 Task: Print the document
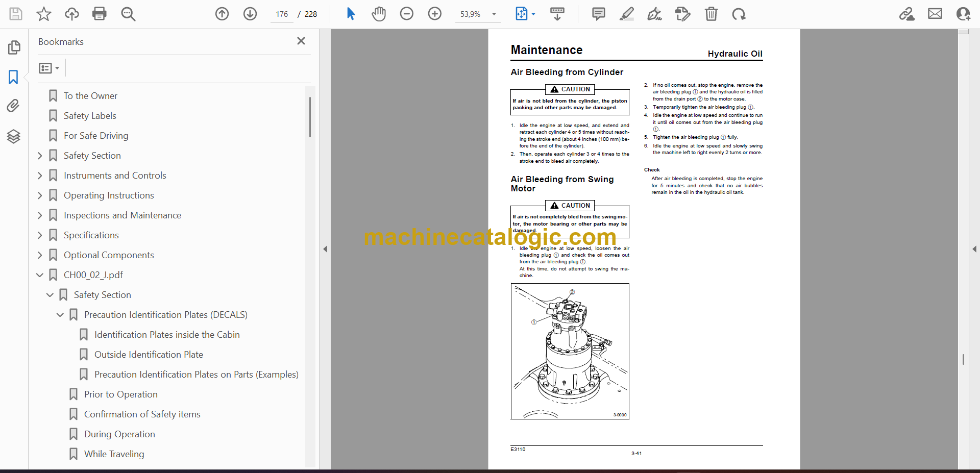pyautogui.click(x=100, y=14)
